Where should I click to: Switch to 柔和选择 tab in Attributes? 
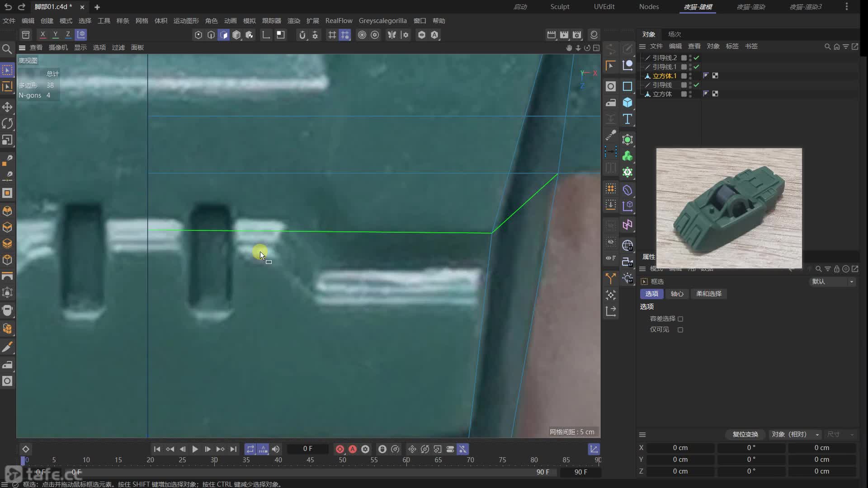708,294
